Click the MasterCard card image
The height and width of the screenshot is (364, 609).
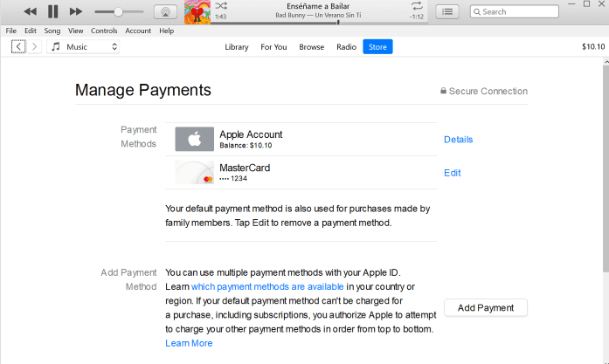coord(194,172)
